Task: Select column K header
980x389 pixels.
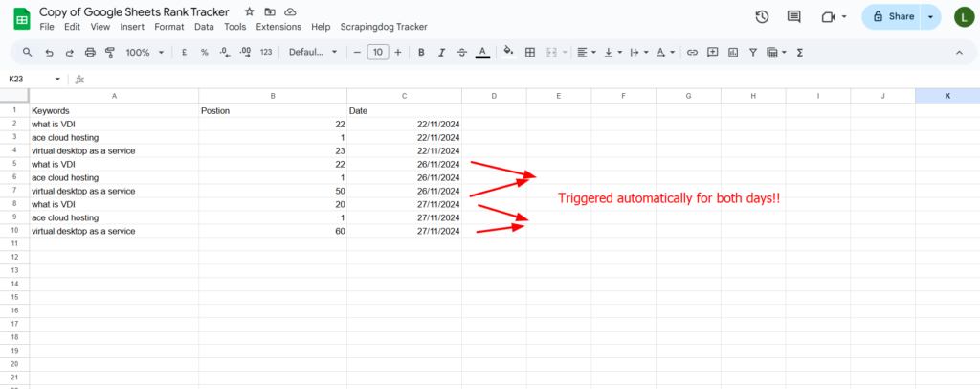Action: pyautogui.click(x=947, y=96)
